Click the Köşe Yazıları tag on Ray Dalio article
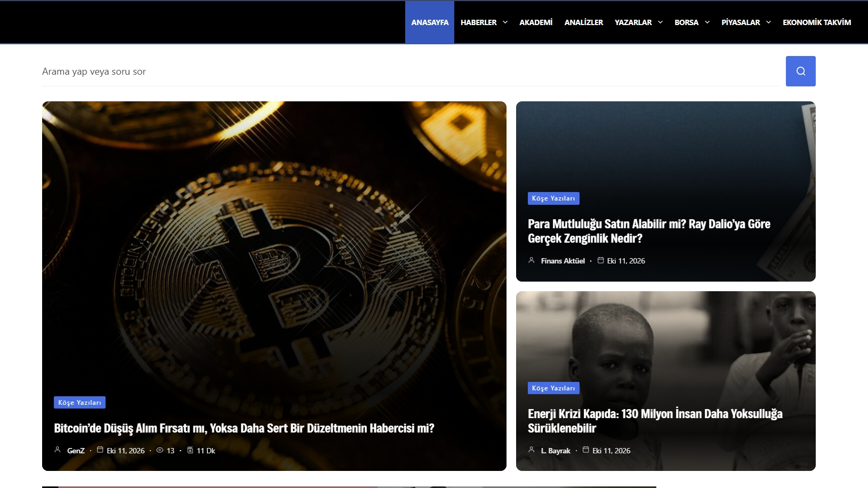Viewport: 868px width, 488px height. (553, 198)
